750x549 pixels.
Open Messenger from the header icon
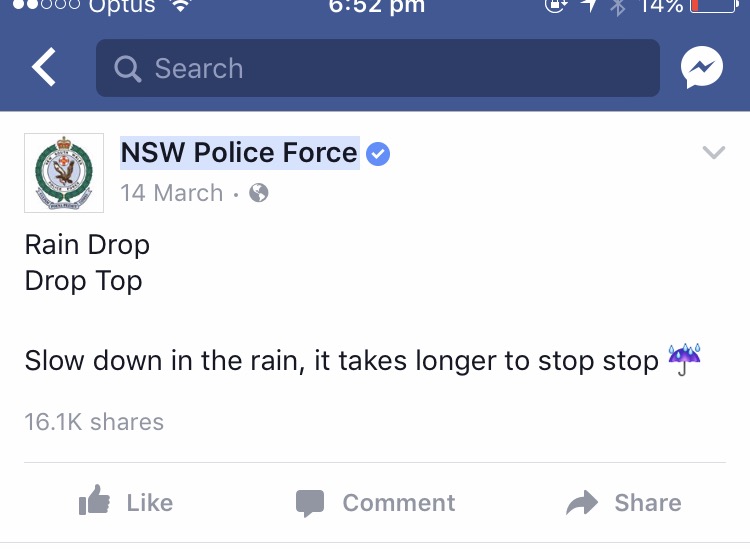[702, 67]
